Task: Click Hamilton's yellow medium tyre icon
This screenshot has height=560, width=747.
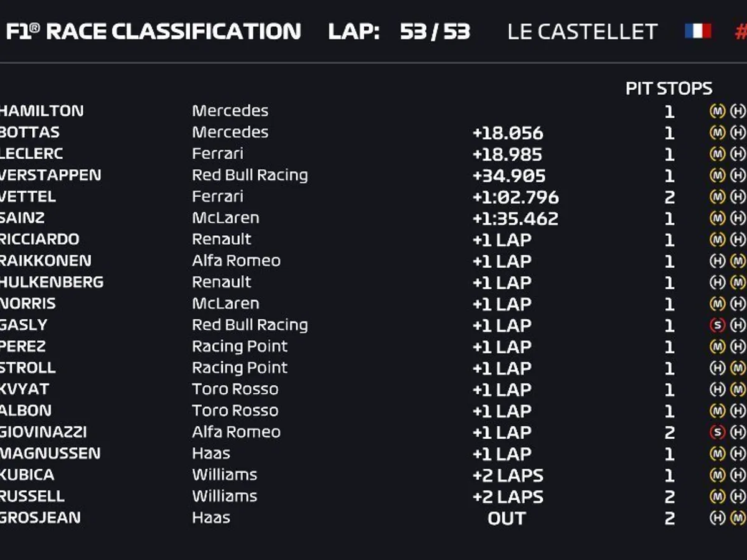Action: pyautogui.click(x=718, y=111)
